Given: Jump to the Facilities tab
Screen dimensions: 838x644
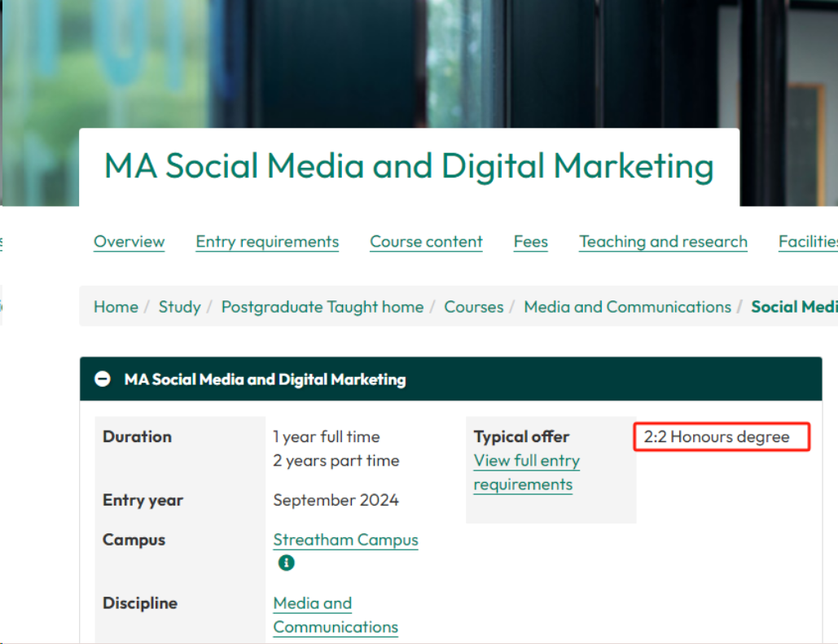Looking at the screenshot, I should pyautogui.click(x=807, y=242).
